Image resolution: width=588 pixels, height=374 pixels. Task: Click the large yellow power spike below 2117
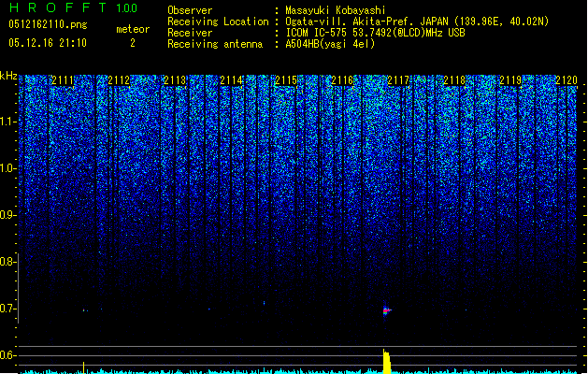[x=387, y=361]
